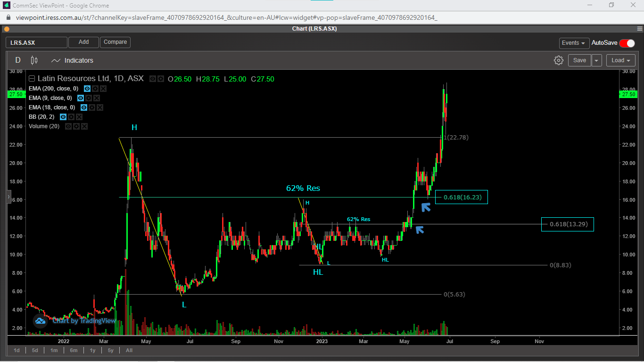
Task: Change the D interval selector
Action: point(18,60)
